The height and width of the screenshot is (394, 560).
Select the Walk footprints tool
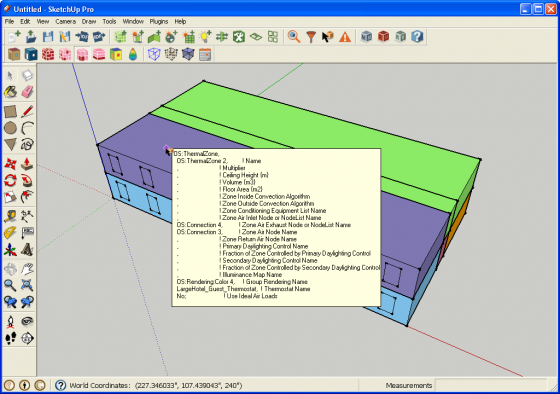coord(10,338)
